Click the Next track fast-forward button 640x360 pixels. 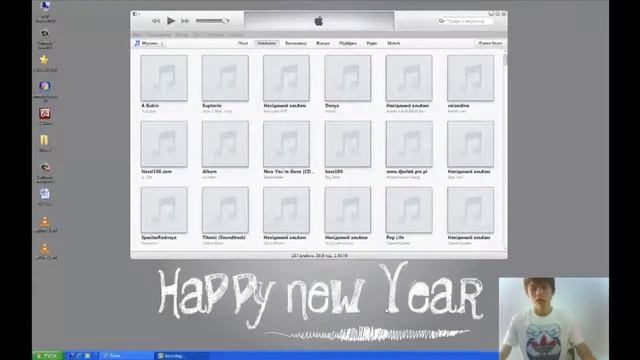185,21
